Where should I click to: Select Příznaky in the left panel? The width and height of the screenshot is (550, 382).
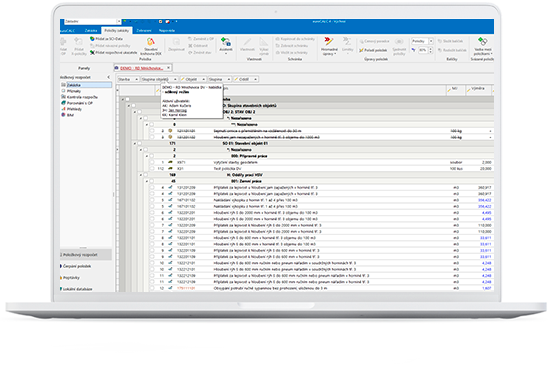coord(74,91)
